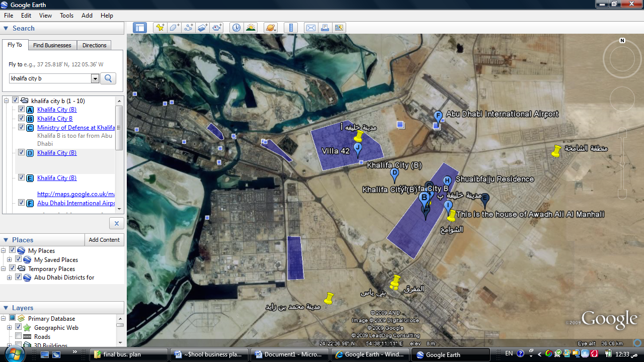Expand the Geographic Web layer node
This screenshot has width=644, height=362.
click(10, 327)
